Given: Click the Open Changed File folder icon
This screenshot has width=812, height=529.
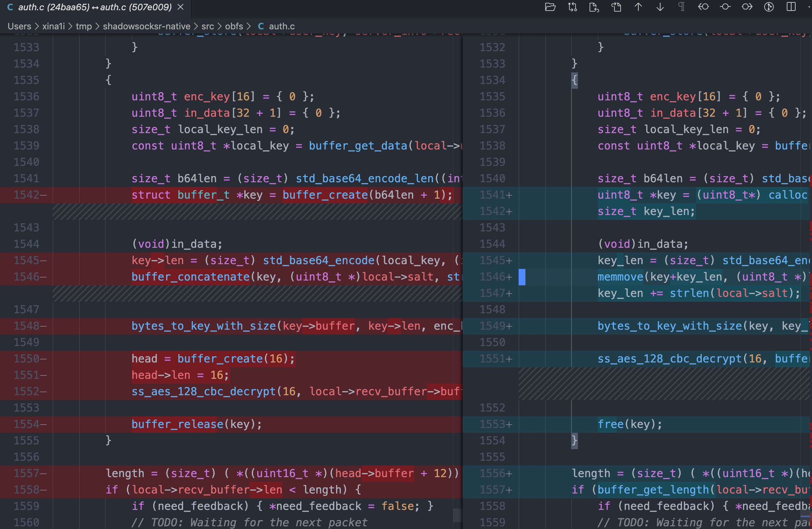Looking at the screenshot, I should coord(550,7).
